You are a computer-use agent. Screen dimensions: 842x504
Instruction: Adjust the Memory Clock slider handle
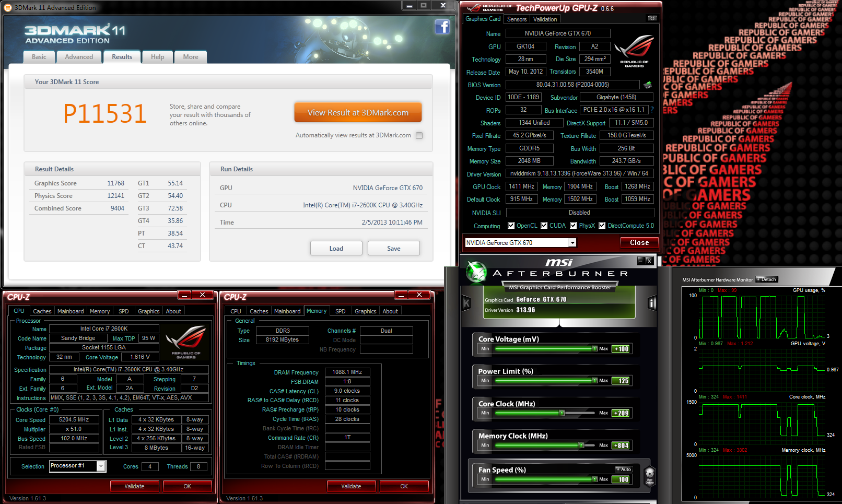(x=581, y=446)
